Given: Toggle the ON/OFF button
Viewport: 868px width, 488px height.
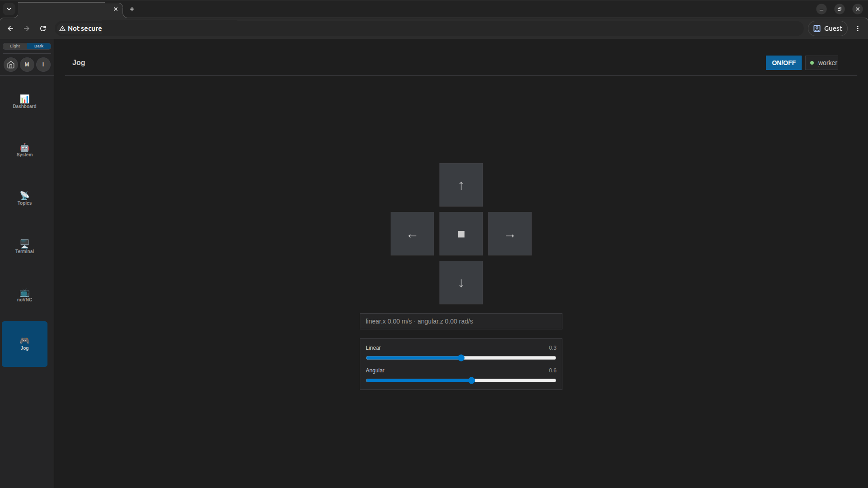Looking at the screenshot, I should coord(783,63).
